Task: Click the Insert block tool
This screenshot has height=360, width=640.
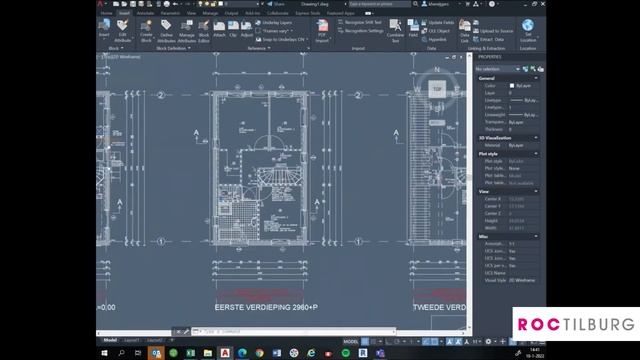Action: click(x=104, y=29)
